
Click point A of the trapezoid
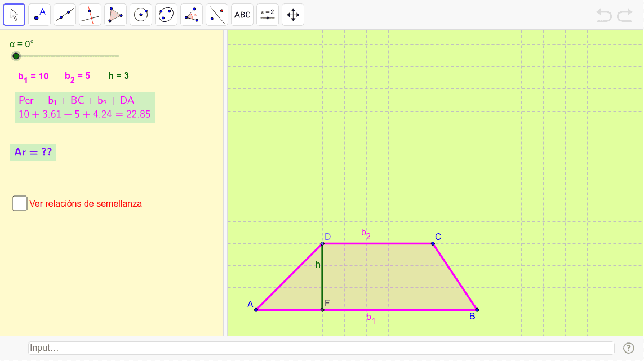256,310
